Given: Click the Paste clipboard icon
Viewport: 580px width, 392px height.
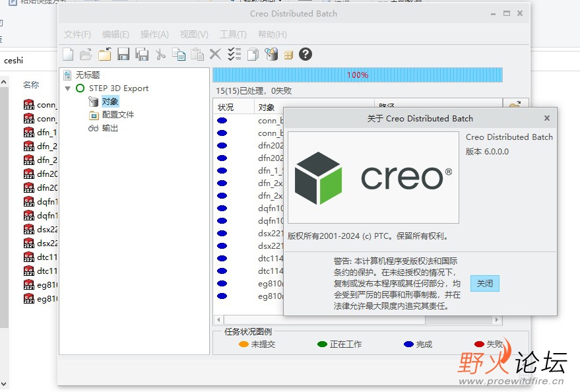Looking at the screenshot, I should coord(197,54).
